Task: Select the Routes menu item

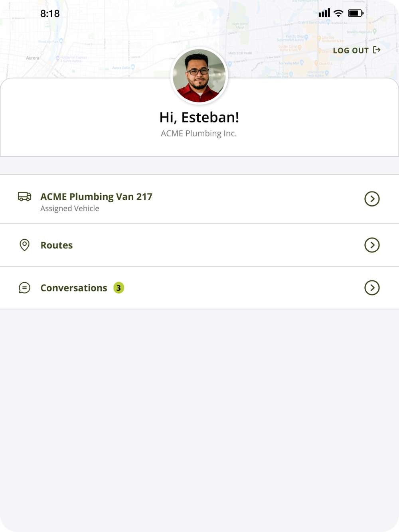Action: pyautogui.click(x=199, y=245)
